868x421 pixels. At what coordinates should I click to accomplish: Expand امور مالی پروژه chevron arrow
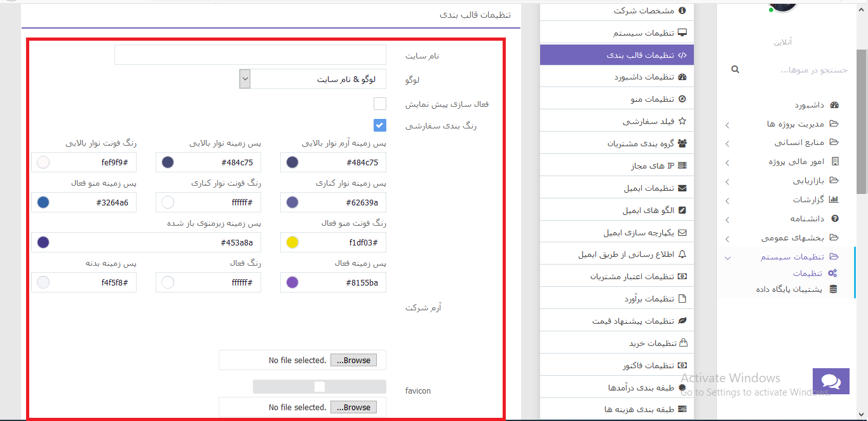(728, 163)
